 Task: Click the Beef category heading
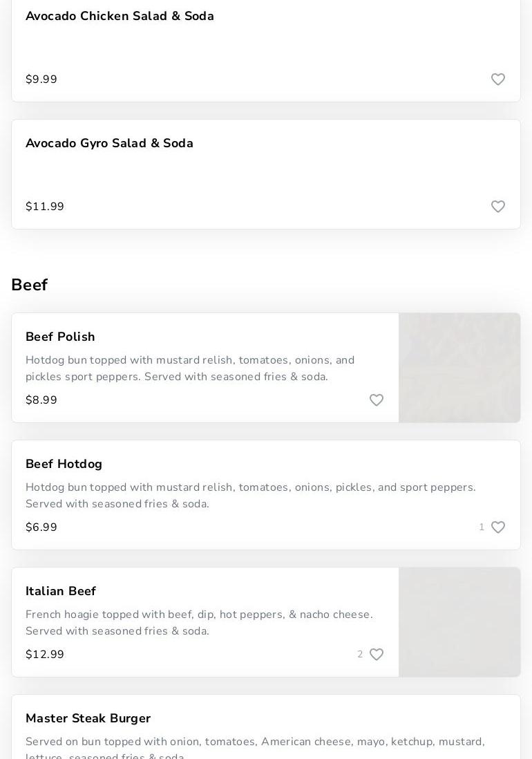[30, 285]
